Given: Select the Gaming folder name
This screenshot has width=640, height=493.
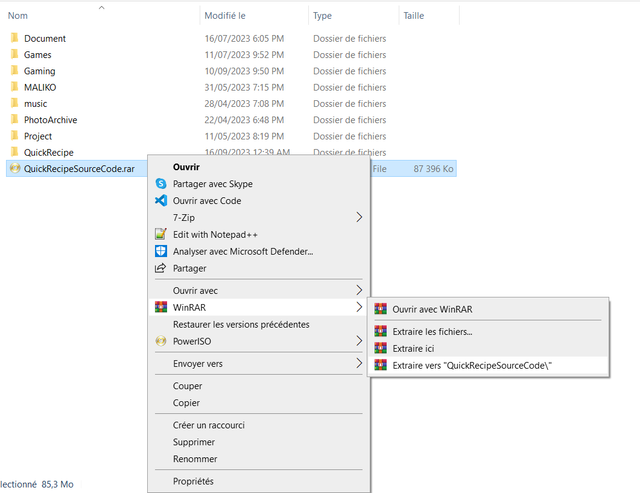Looking at the screenshot, I should (x=39, y=71).
